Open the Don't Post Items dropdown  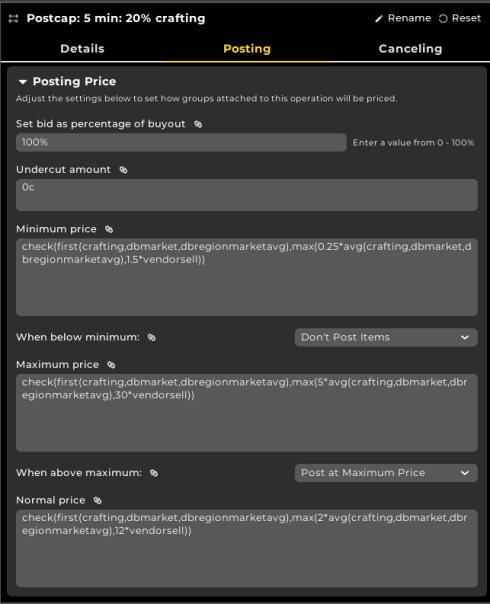[386, 337]
